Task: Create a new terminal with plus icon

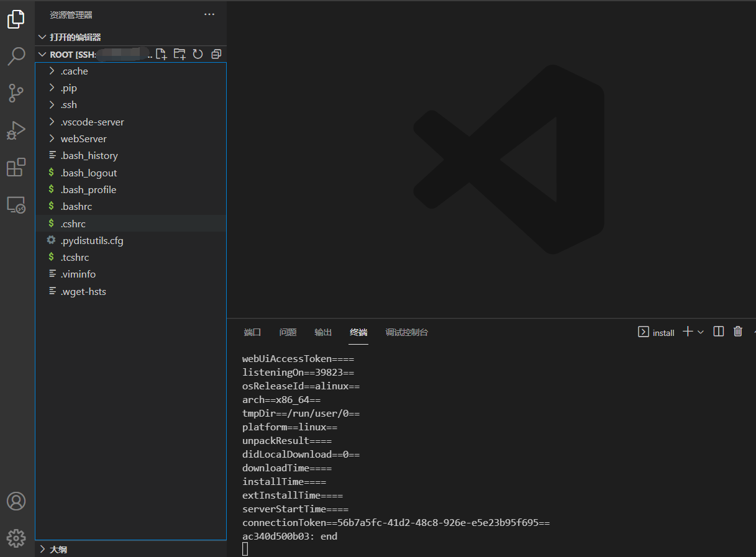Action: click(688, 332)
